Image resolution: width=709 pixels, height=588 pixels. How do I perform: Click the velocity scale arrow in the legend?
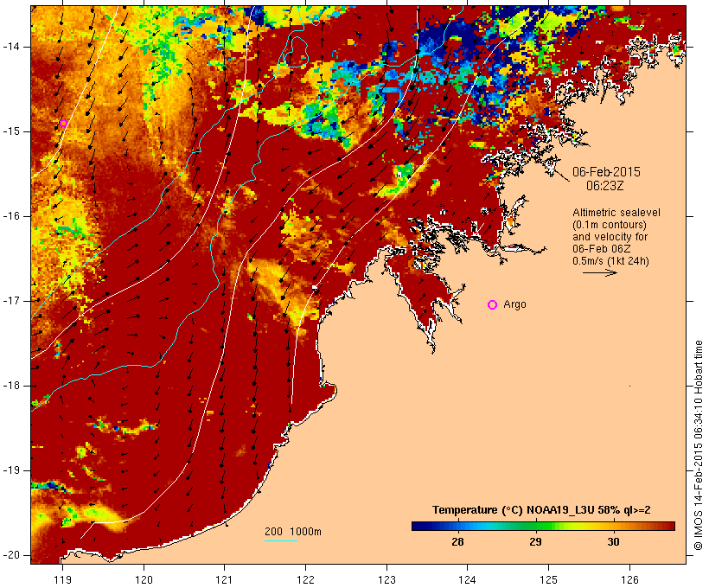[600, 272]
